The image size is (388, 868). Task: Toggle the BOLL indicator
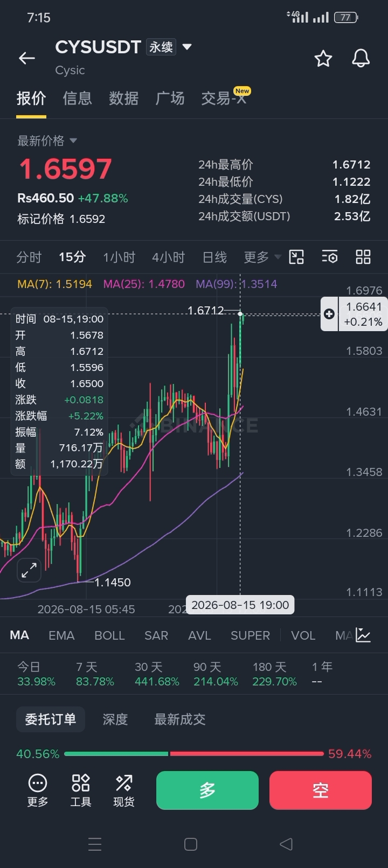[x=109, y=635]
